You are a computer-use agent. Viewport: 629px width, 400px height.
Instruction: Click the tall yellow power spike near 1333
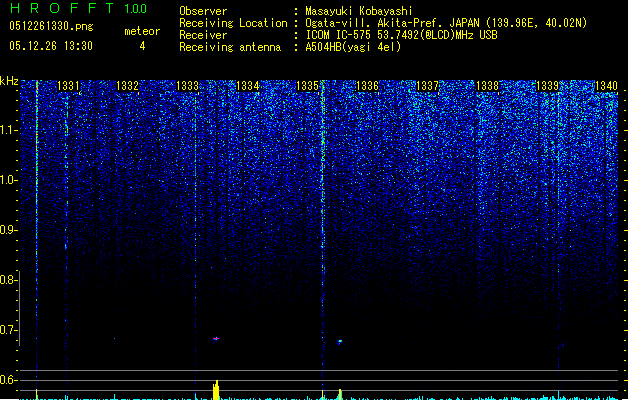point(216,390)
